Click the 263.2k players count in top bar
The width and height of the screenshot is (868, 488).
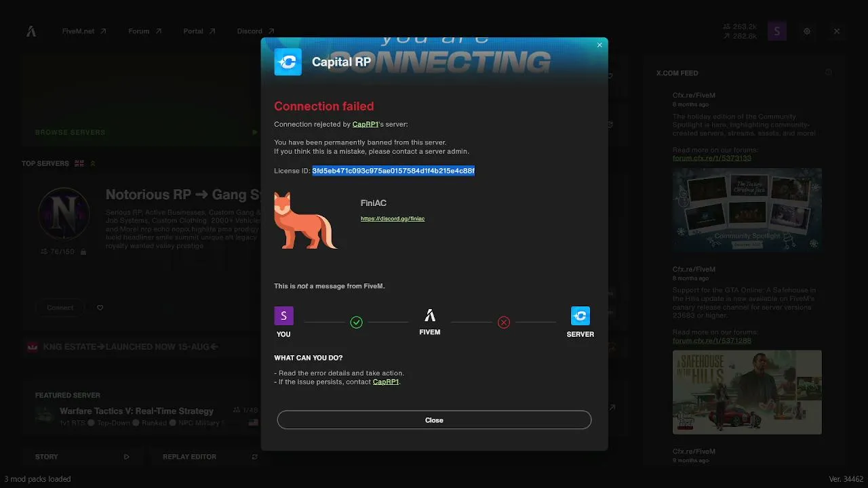point(741,27)
